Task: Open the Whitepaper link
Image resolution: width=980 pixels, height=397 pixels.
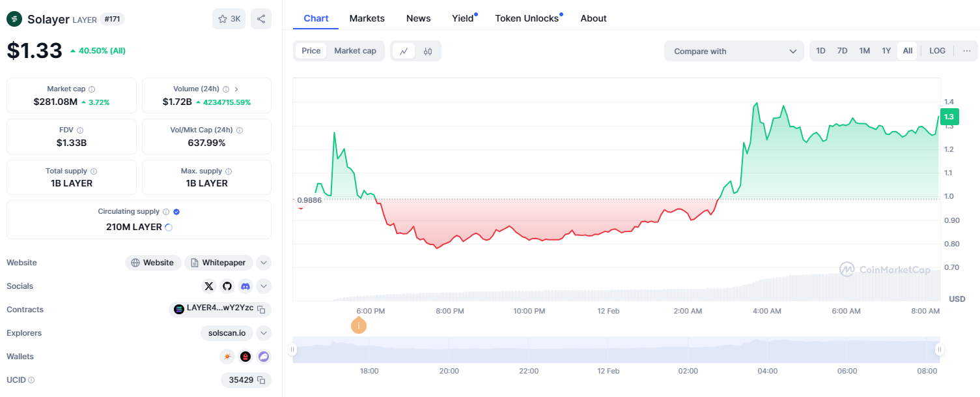Action: pyautogui.click(x=219, y=263)
